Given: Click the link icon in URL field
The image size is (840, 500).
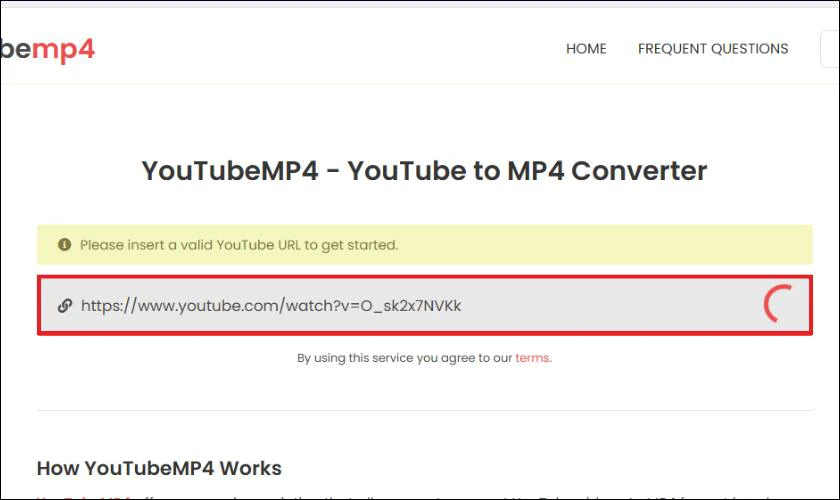Looking at the screenshot, I should click(x=65, y=305).
